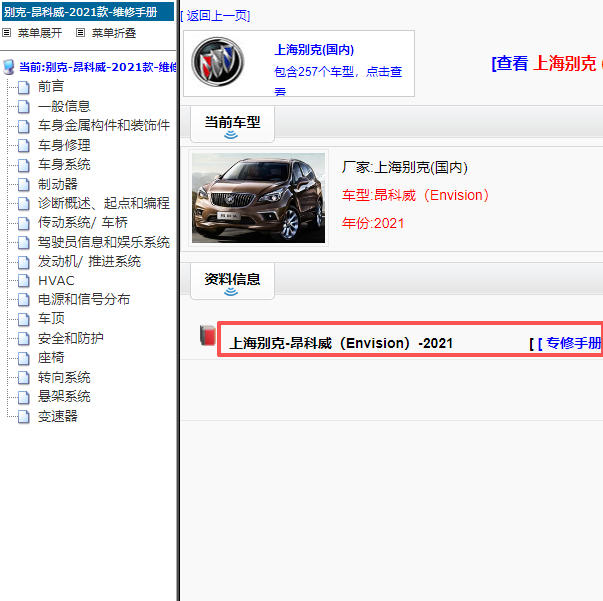Viewport: 603px width, 601px height.
Task: Open the 转向系统 chapter
Action: click(64, 377)
